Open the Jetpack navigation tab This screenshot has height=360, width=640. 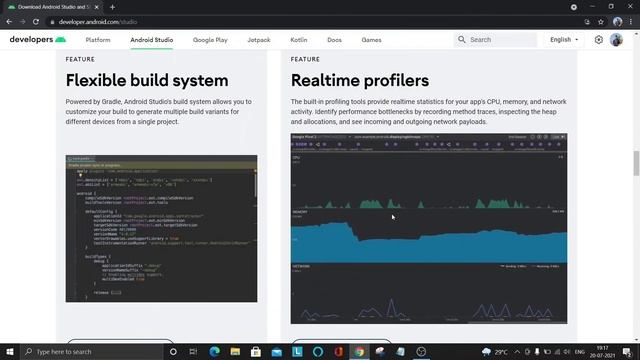point(259,40)
